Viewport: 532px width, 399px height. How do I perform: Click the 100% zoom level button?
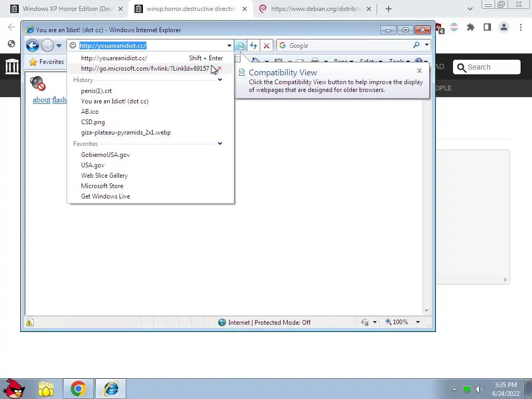click(x=396, y=322)
